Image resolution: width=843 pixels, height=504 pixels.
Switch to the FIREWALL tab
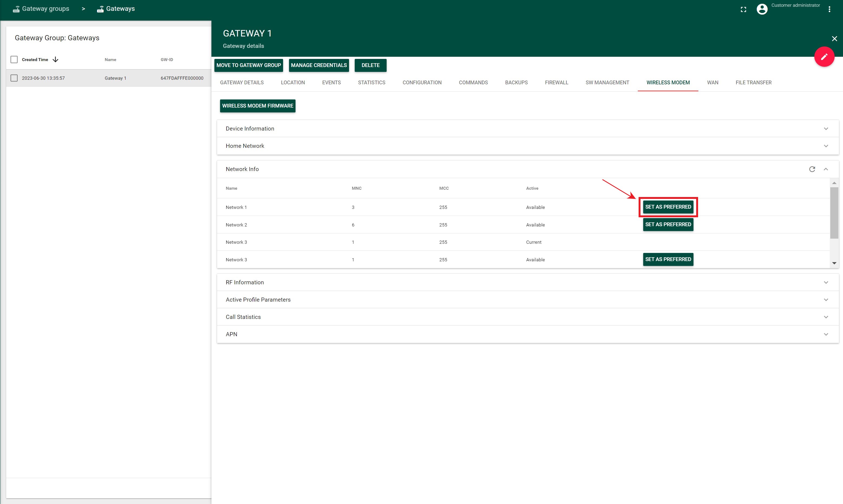(556, 82)
